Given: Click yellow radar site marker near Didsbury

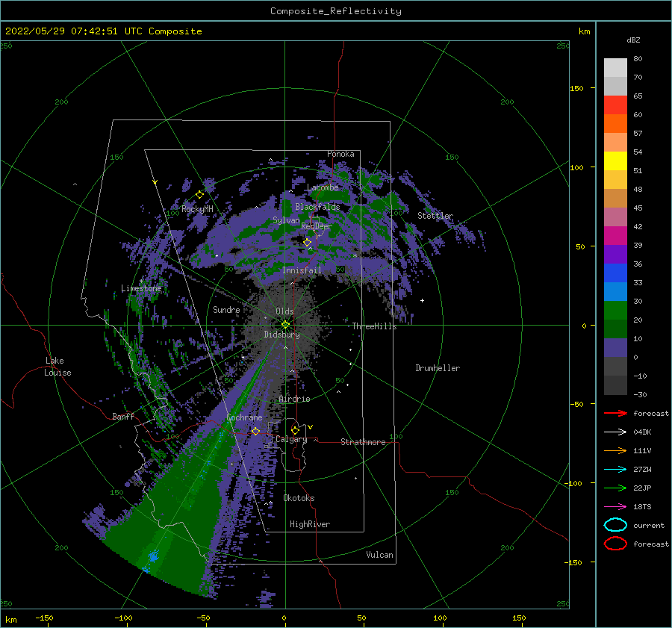Looking at the screenshot, I should pos(285,325).
